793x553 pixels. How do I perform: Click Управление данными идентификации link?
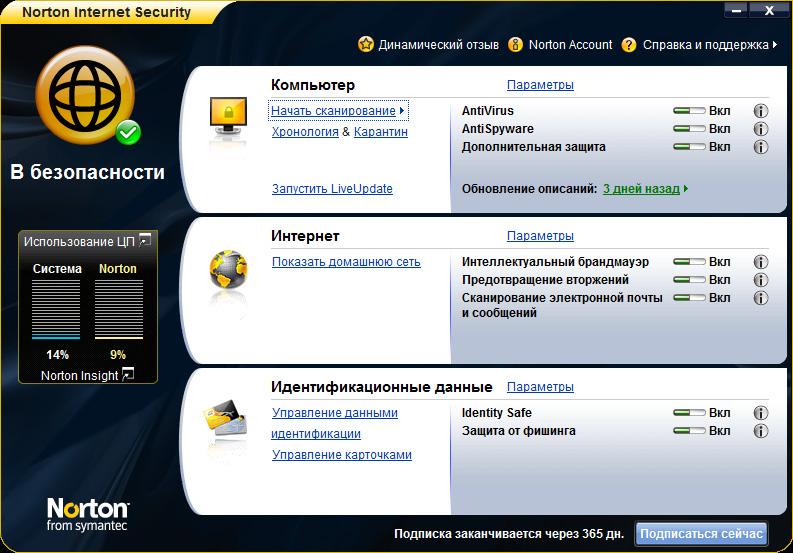coord(335,423)
